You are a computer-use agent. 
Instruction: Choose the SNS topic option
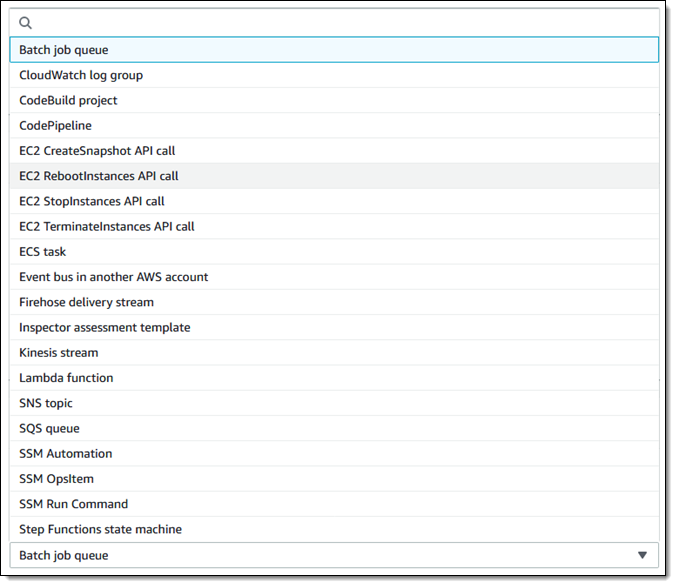pyautogui.click(x=46, y=403)
